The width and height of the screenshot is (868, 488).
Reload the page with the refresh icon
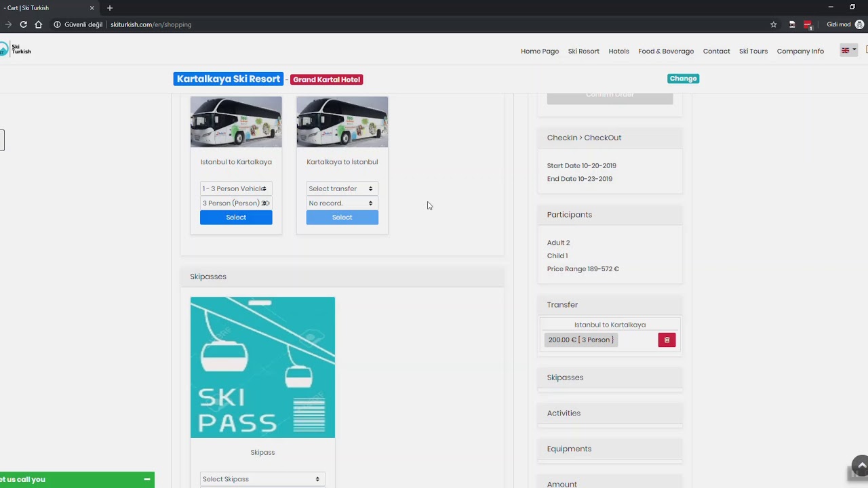pyautogui.click(x=23, y=24)
